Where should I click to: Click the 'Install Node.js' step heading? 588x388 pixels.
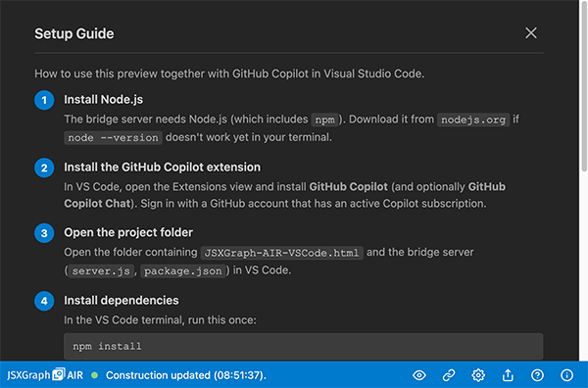pyautogui.click(x=104, y=100)
